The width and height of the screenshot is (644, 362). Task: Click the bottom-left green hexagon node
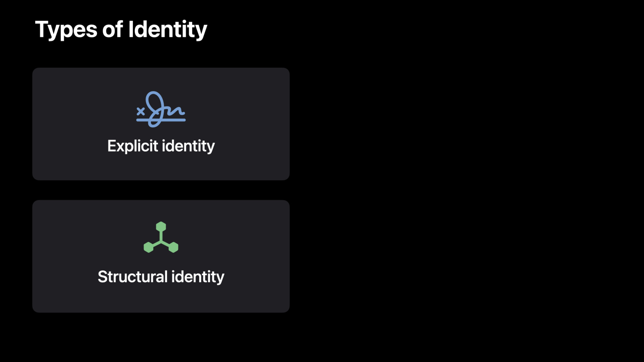[x=148, y=247]
